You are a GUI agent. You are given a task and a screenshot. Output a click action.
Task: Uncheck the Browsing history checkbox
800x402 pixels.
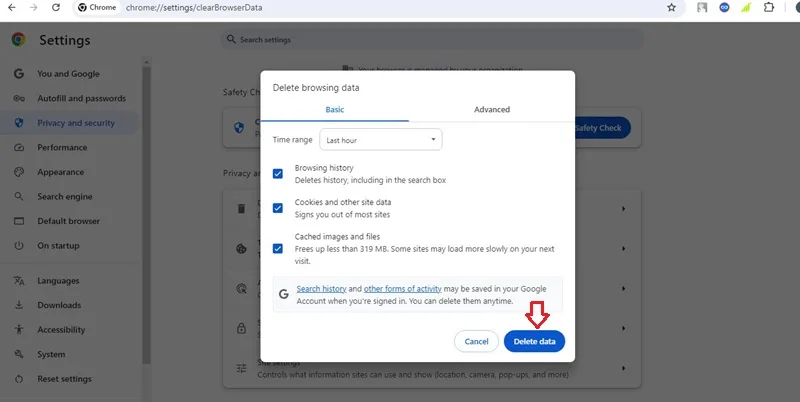pyautogui.click(x=278, y=174)
